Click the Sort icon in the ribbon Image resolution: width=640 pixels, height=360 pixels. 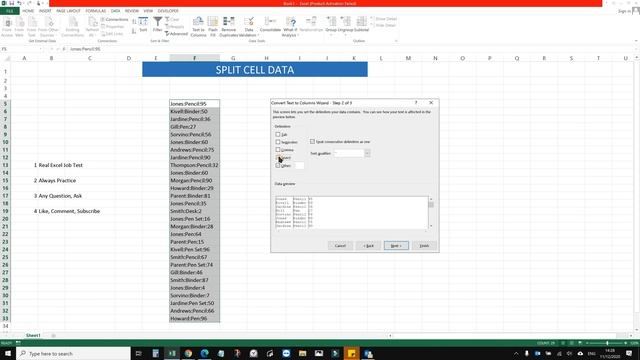(143, 24)
